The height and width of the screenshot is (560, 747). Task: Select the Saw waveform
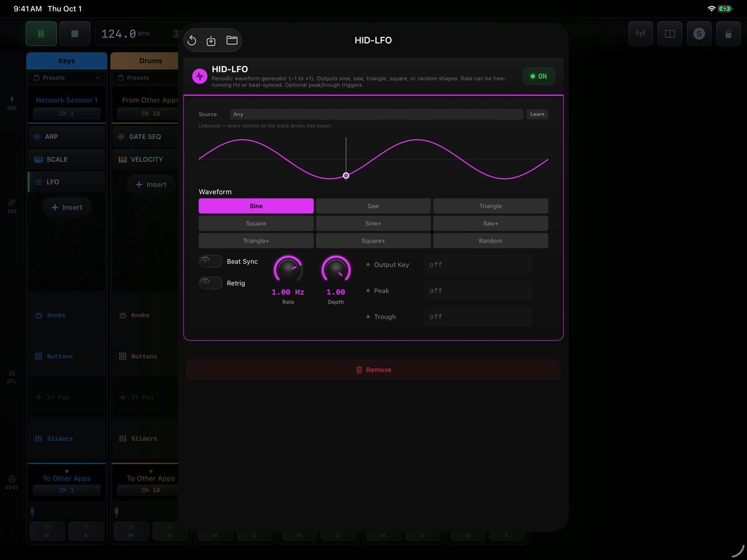(x=374, y=206)
